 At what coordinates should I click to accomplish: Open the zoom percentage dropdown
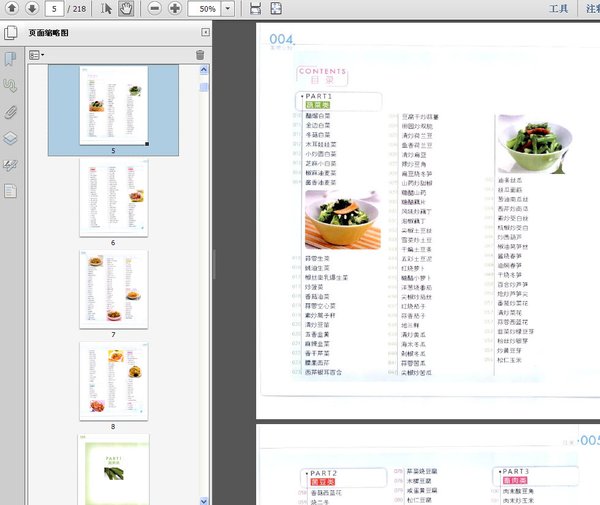click(x=230, y=9)
